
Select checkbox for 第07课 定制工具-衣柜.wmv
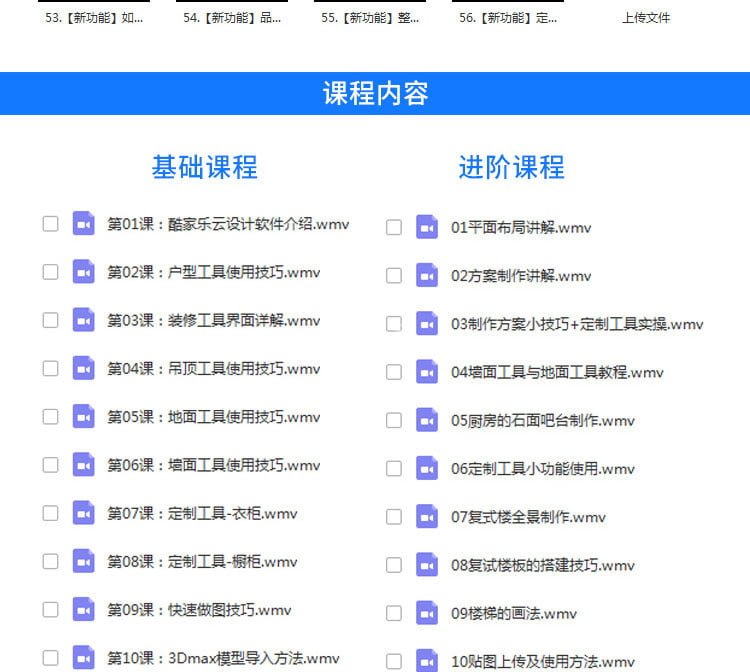(x=50, y=513)
